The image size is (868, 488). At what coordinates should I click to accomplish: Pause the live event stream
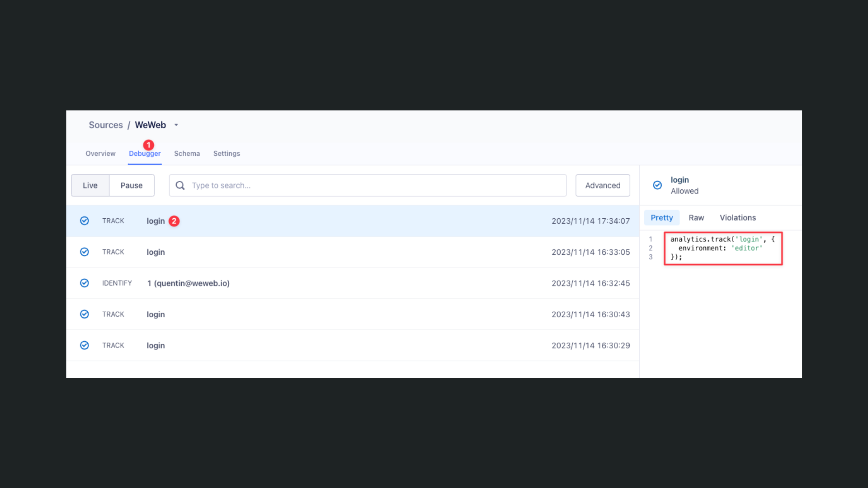coord(131,185)
